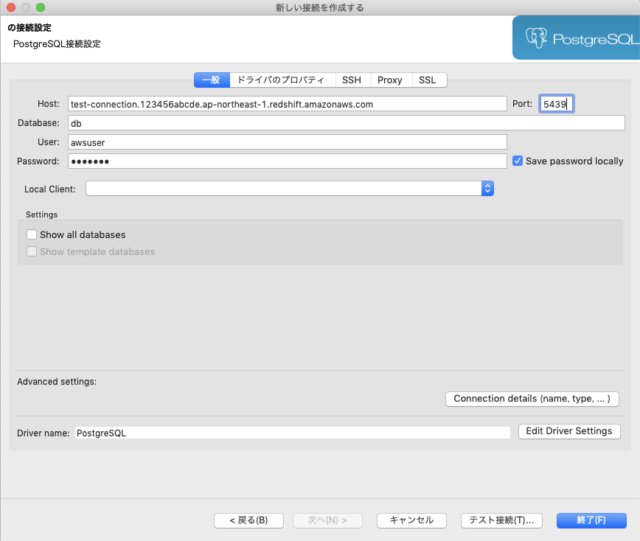Click the Host input field
The image size is (640, 541).
pyautogui.click(x=287, y=104)
